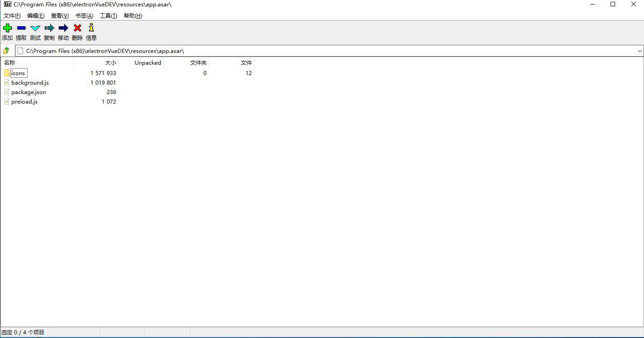Open the 编辑(E) menu

pyautogui.click(x=36, y=16)
